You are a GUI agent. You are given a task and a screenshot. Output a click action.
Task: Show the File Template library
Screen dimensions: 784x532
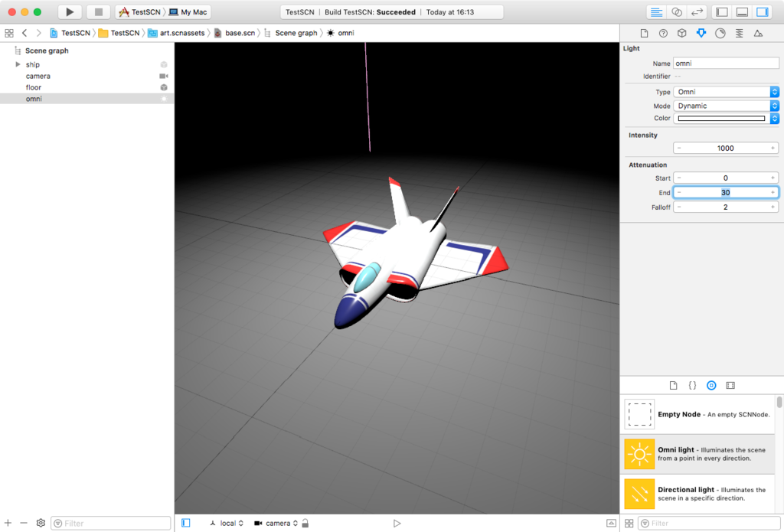click(x=674, y=386)
